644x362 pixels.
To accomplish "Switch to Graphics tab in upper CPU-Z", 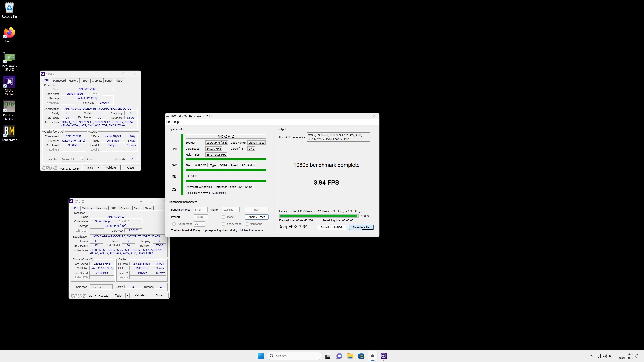I will pos(97,81).
